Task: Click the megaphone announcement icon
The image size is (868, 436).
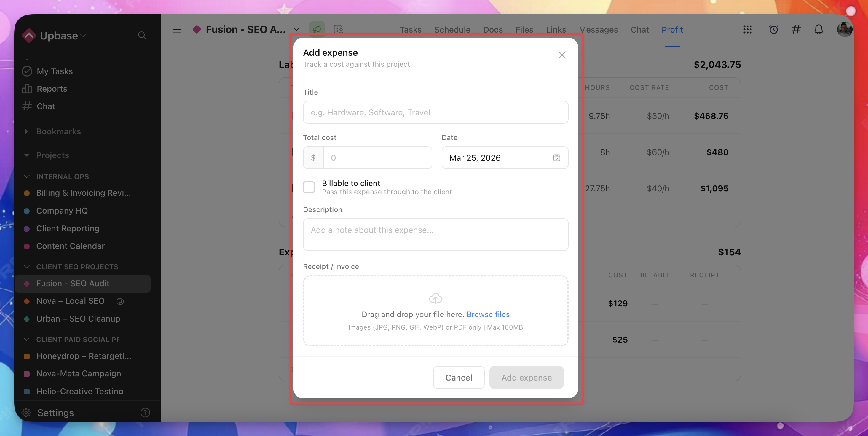Action: point(317,29)
